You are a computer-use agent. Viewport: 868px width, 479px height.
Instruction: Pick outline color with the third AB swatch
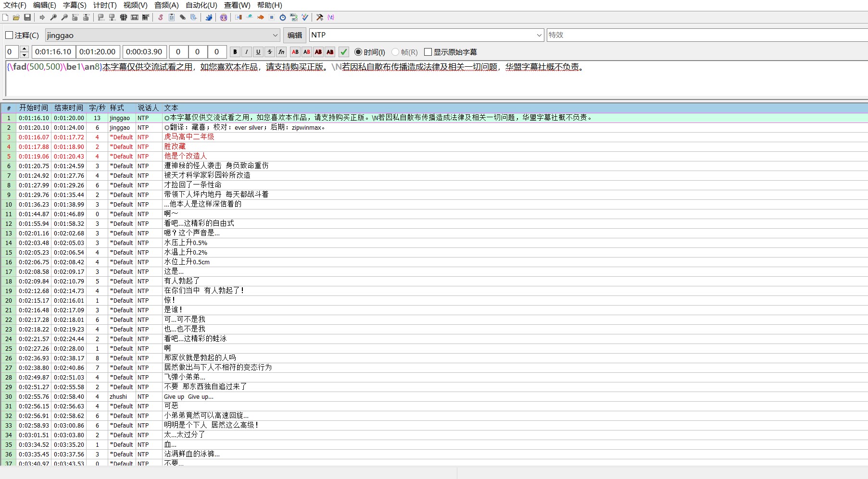pos(318,52)
